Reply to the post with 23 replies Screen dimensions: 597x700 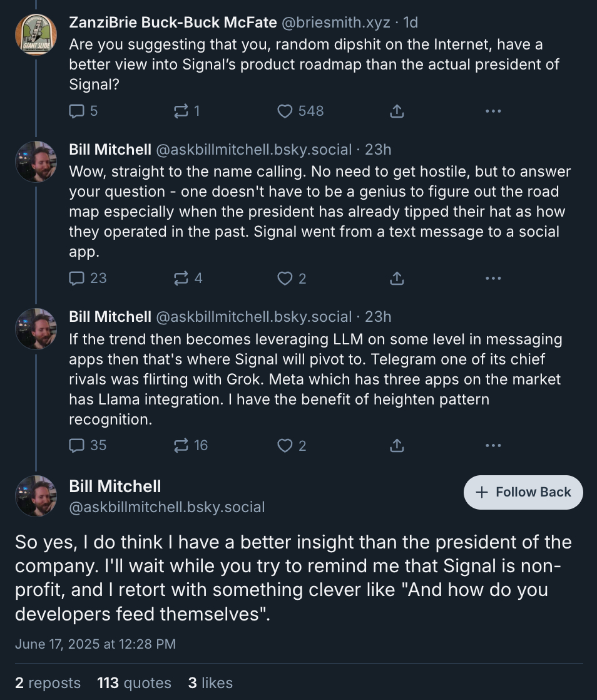pyautogui.click(x=76, y=278)
